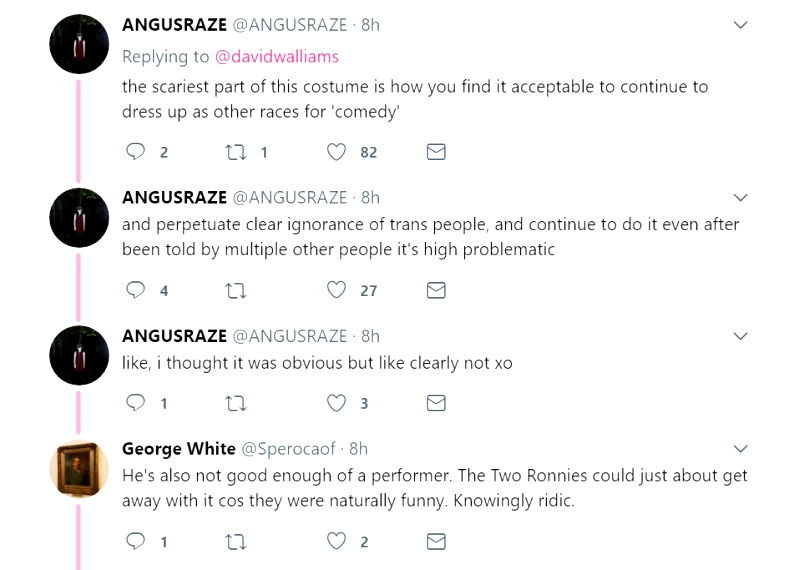Retweet the 'ignorance of trans people' tweet
800x570 pixels.
[x=235, y=290]
